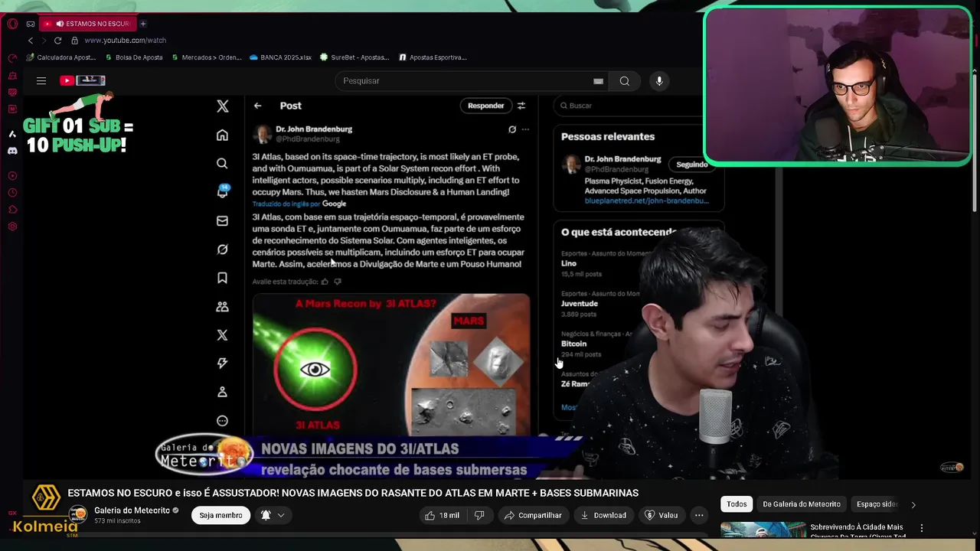Open the blueplanetred.net link

pos(647,201)
